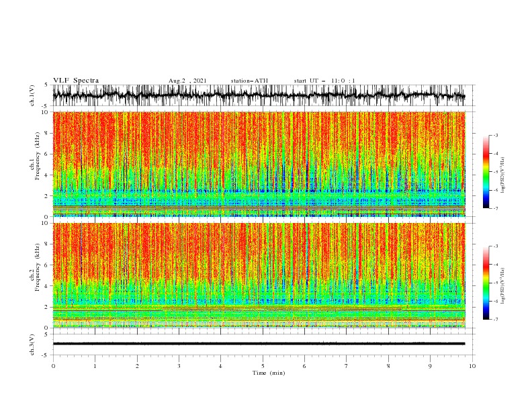
Task: Click the lower PSD color scale bar
Action: tap(486, 283)
